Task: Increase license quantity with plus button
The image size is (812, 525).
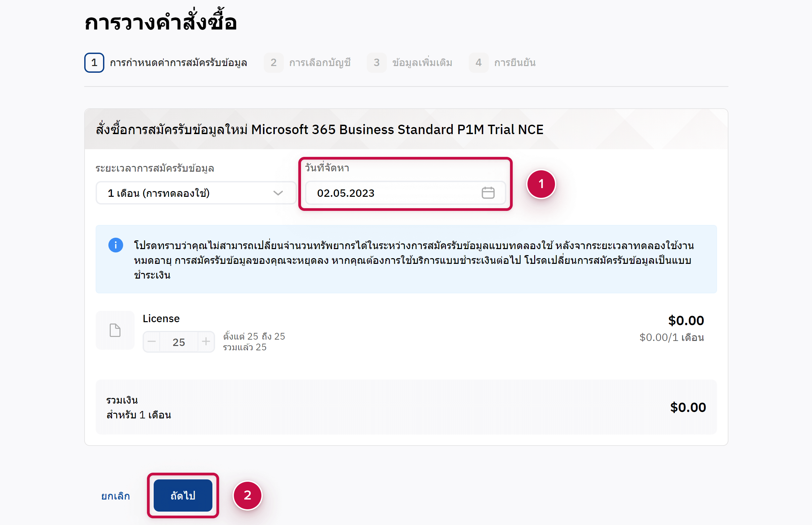Action: (206, 342)
